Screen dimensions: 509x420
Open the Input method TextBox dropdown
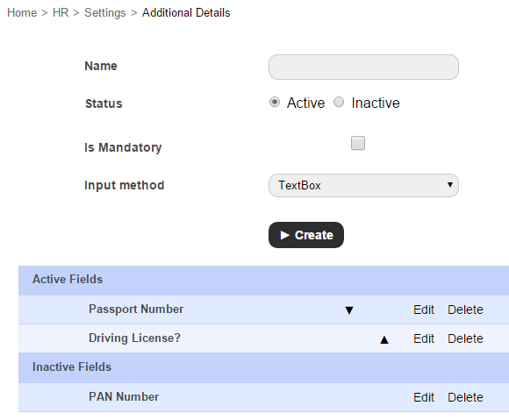tap(363, 185)
